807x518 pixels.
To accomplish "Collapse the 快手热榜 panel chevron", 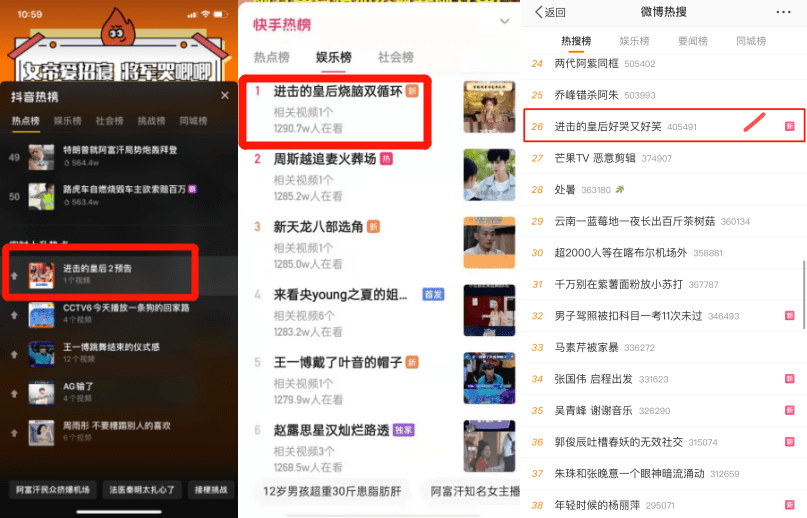I will [505, 21].
